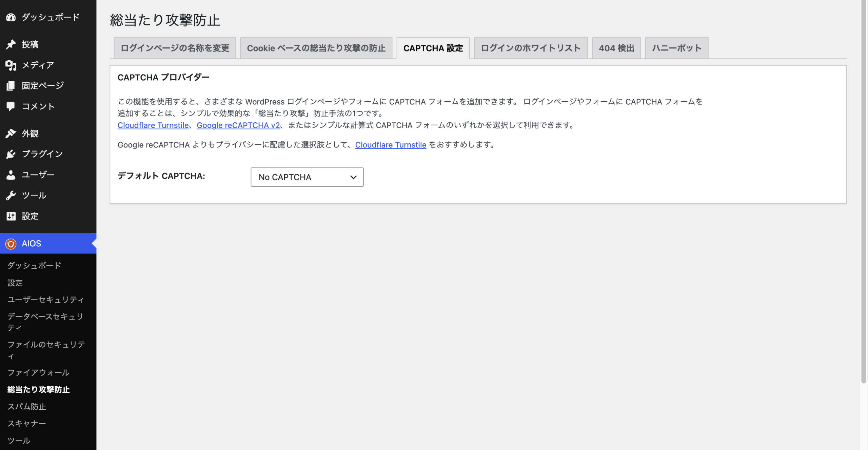Open the ハニーポット tab
Viewport: 868px width, 450px height.
pos(677,48)
